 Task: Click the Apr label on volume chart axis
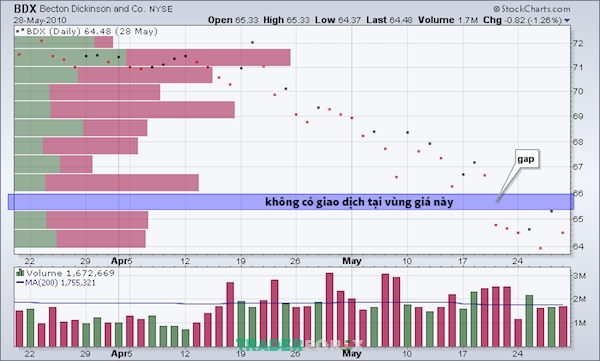[119, 353]
